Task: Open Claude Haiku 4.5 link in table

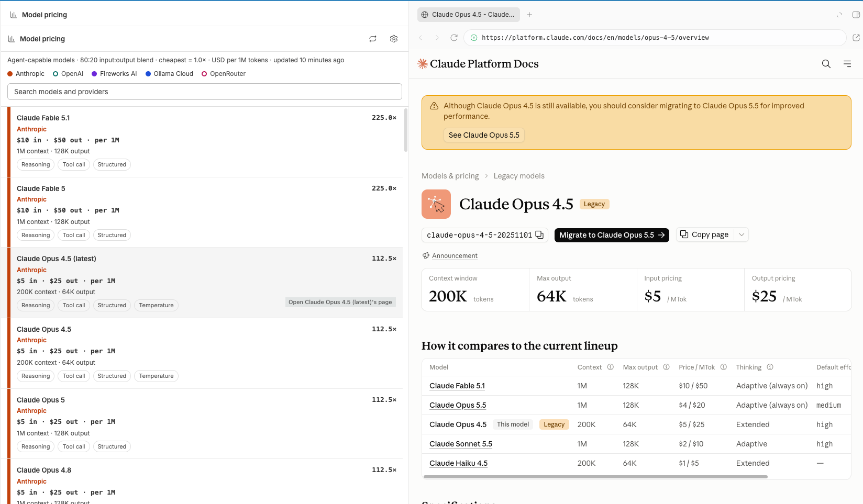Action: point(458,463)
